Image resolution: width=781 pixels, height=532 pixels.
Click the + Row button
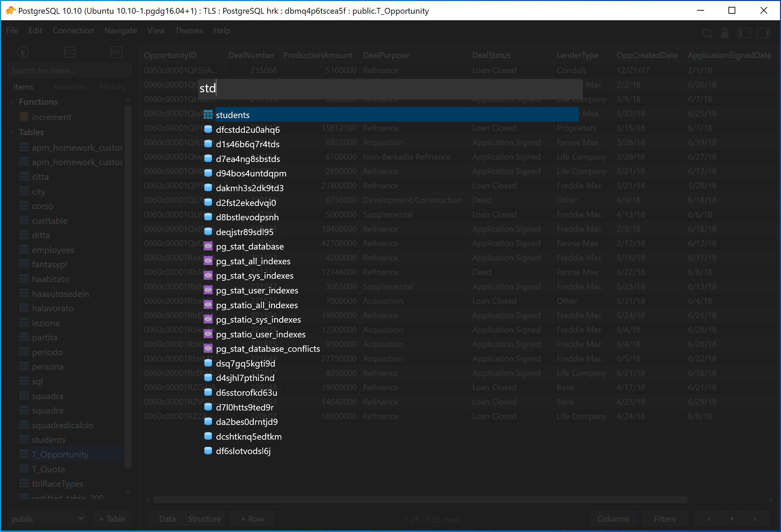coord(252,519)
